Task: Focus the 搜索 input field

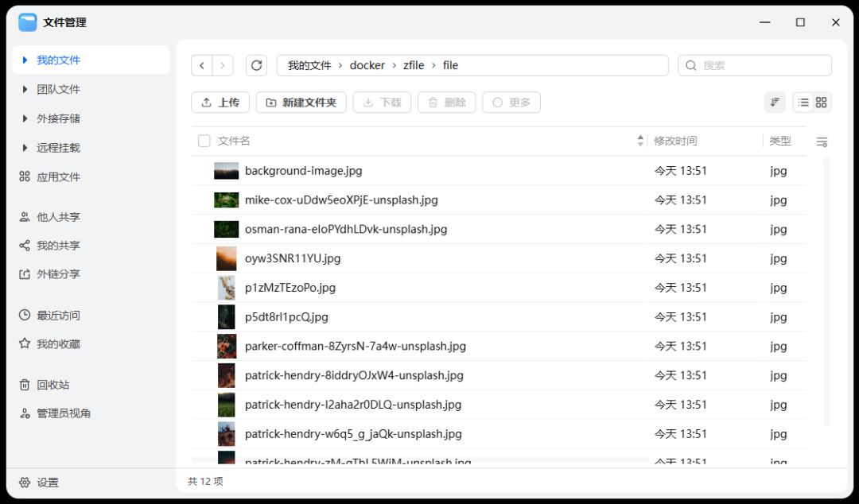Action: click(755, 66)
